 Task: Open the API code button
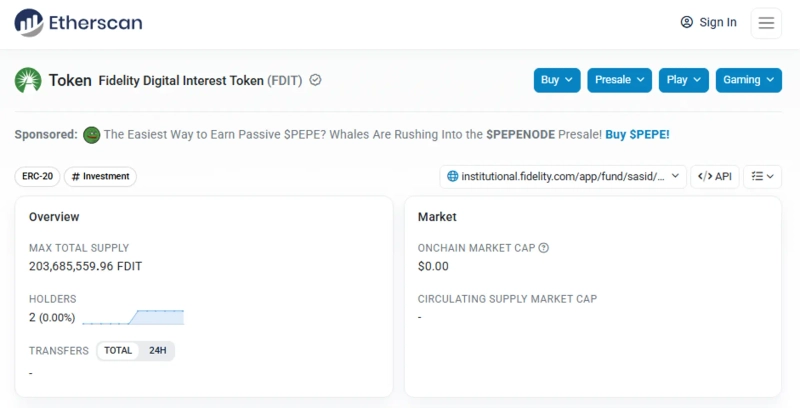[x=715, y=177]
